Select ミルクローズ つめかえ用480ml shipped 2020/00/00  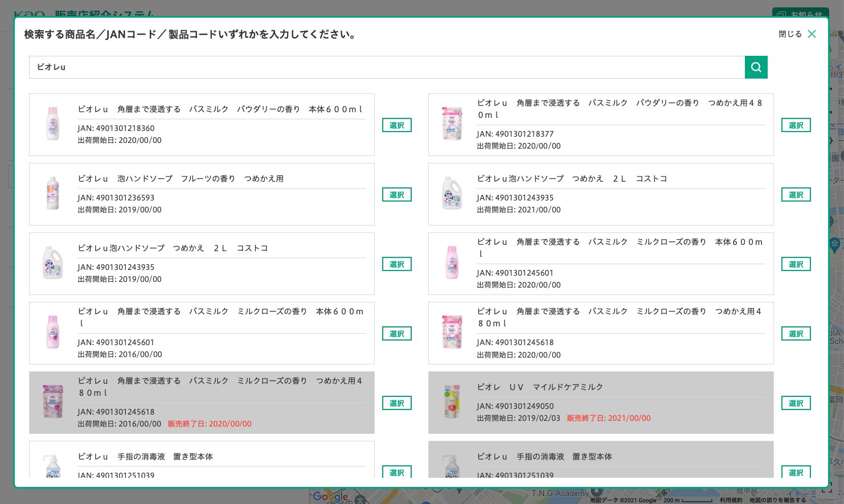point(796,334)
